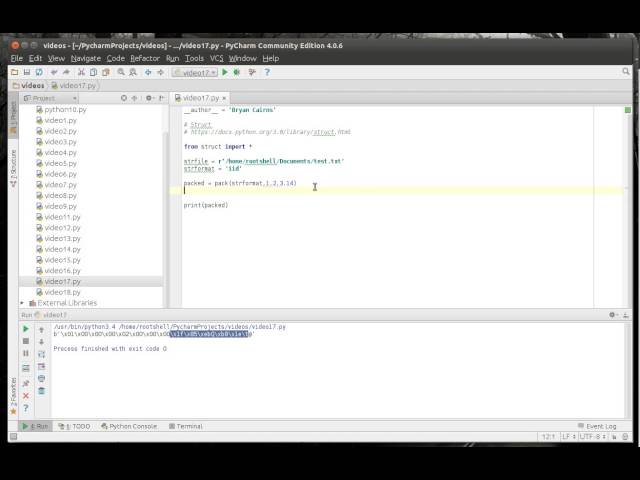Click Dump Threads icon in Run panel
This screenshot has width=640, height=480.
pos(26,368)
